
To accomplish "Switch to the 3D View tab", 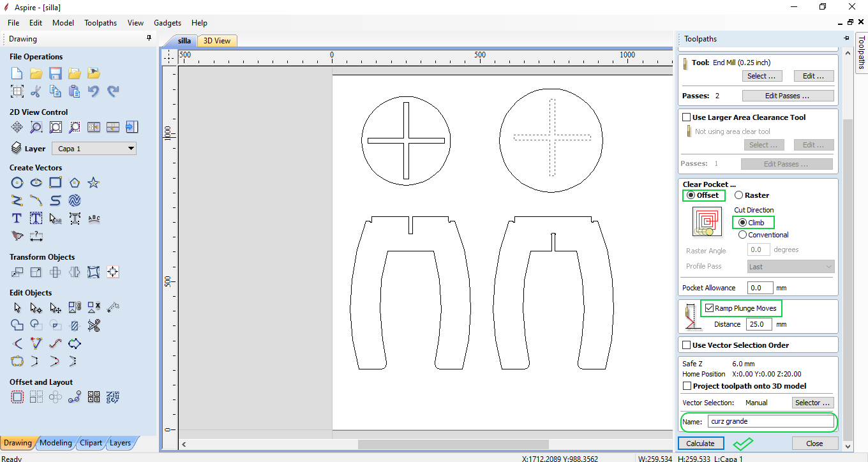I will (x=217, y=41).
